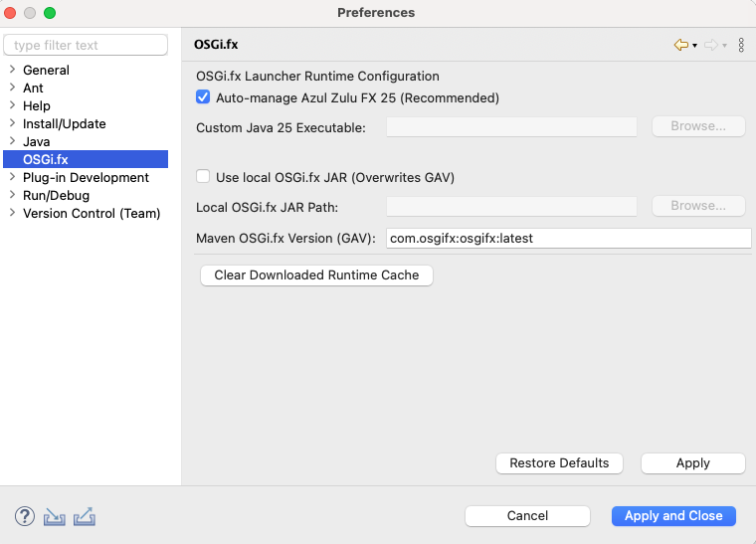
Task: Click the gray minimize window button
Action: click(x=30, y=13)
